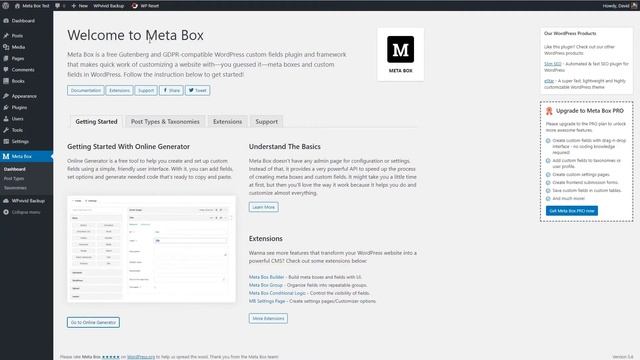The image size is (640, 360).
Task: Click the Extensions button under the intro
Action: click(x=120, y=90)
